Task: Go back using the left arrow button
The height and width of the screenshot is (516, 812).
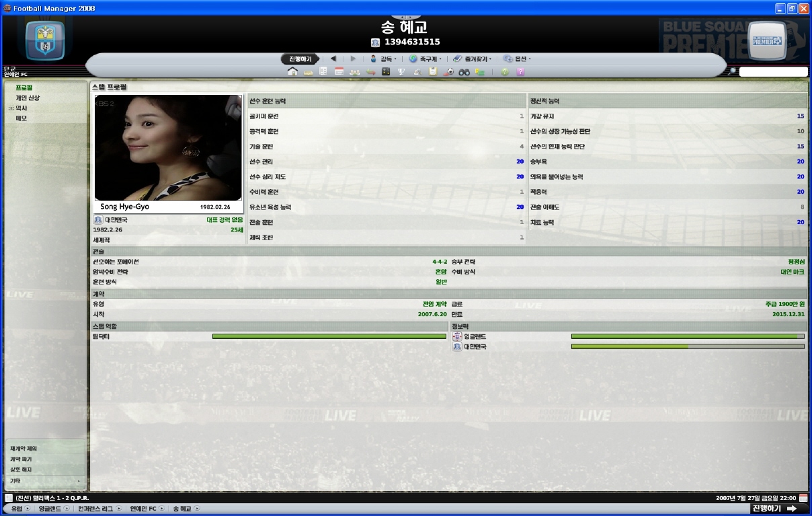Action: click(333, 59)
